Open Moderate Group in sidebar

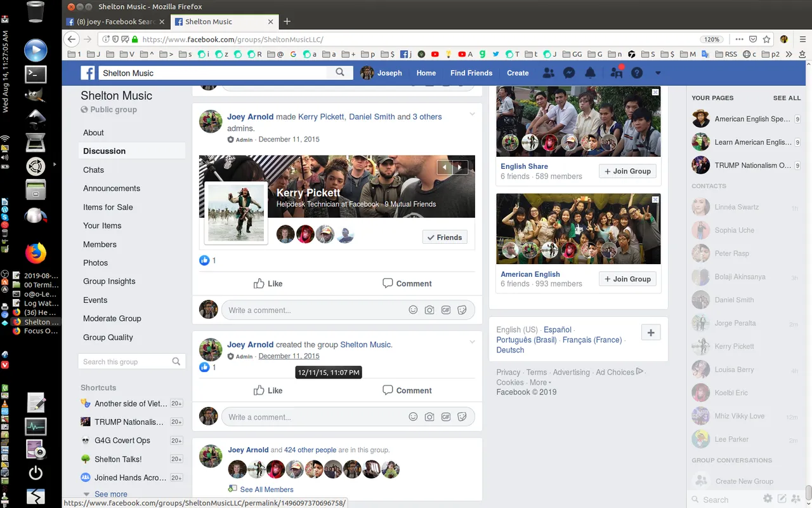(112, 319)
